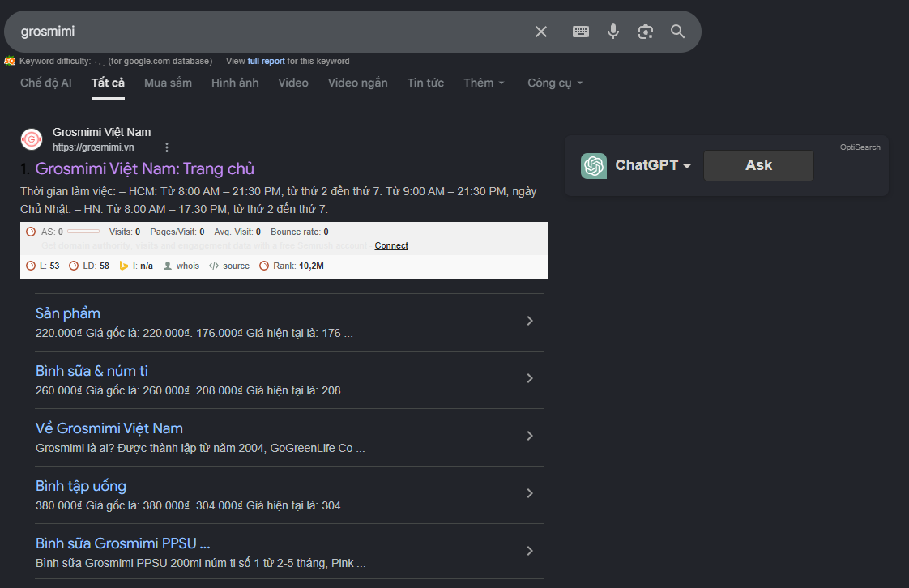The image size is (909, 588).
Task: Open the Bình tập uống sitelink
Action: pos(80,486)
